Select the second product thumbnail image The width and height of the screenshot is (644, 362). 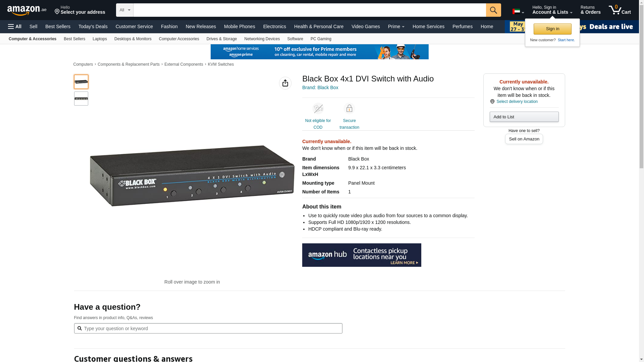(x=81, y=99)
